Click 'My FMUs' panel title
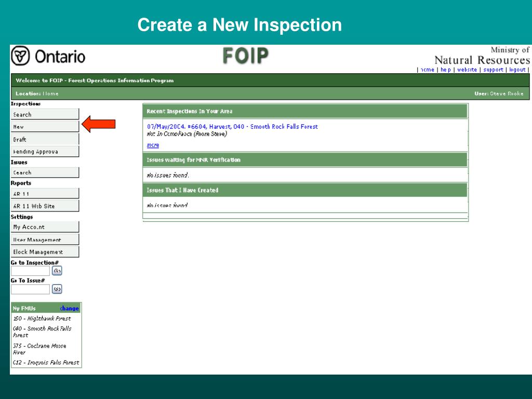532x399 pixels. 24,309
